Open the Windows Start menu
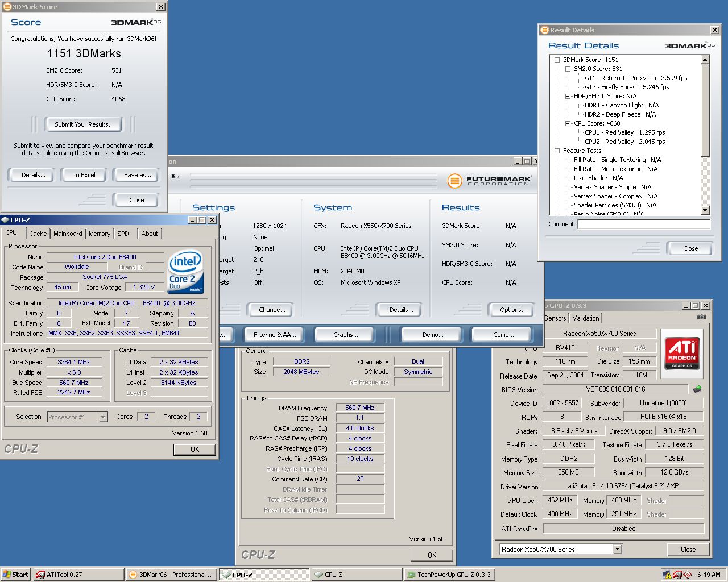 pyautogui.click(x=16, y=575)
